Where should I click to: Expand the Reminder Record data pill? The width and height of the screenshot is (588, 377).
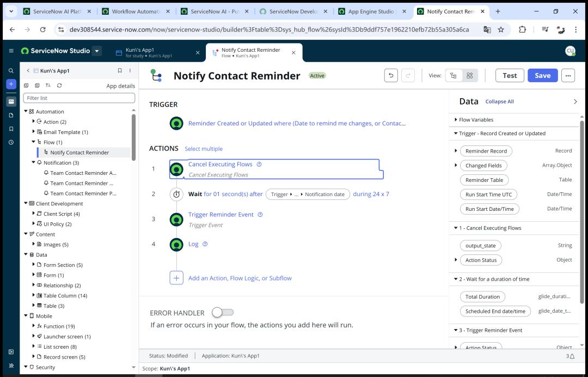tap(456, 151)
